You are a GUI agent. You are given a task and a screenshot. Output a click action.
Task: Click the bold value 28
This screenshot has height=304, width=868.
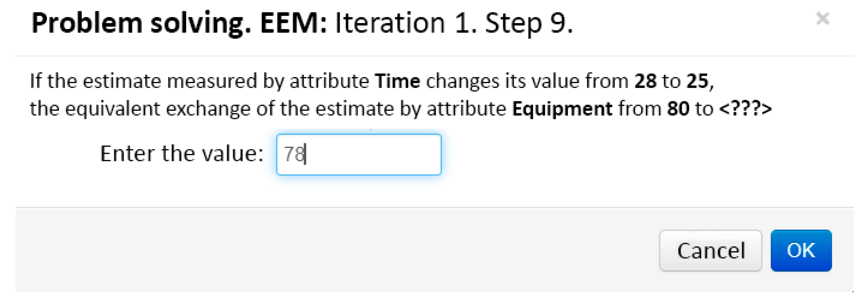click(645, 81)
